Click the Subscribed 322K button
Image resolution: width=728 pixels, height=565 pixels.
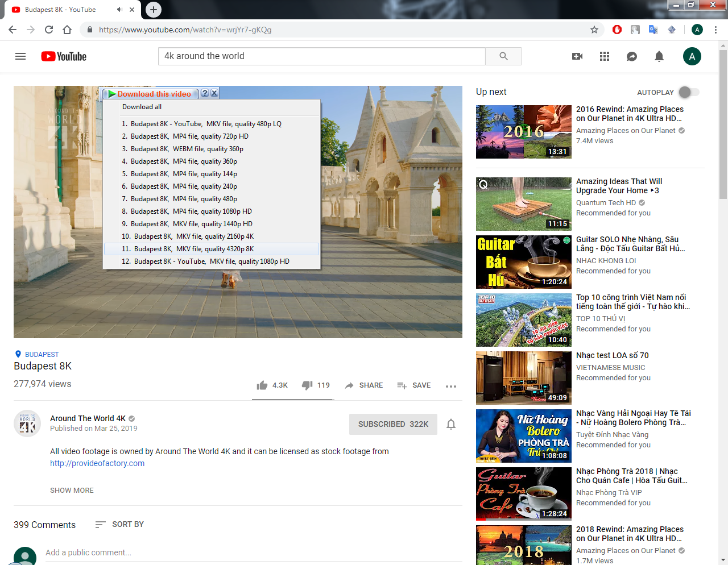[393, 424]
